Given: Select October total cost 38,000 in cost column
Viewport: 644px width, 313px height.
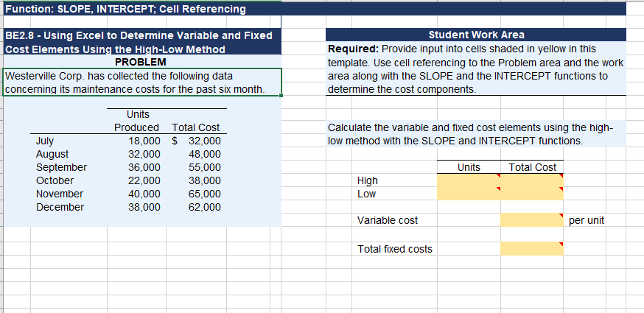Looking at the screenshot, I should (x=205, y=180).
